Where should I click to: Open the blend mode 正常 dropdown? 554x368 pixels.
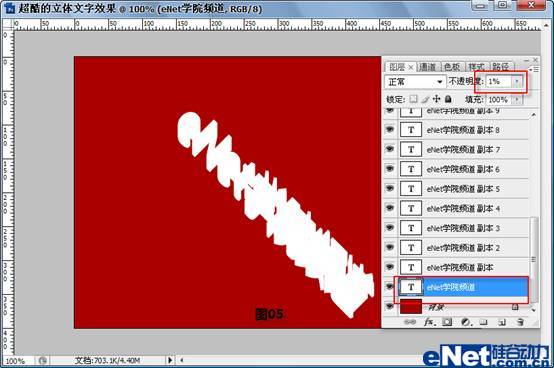point(414,82)
